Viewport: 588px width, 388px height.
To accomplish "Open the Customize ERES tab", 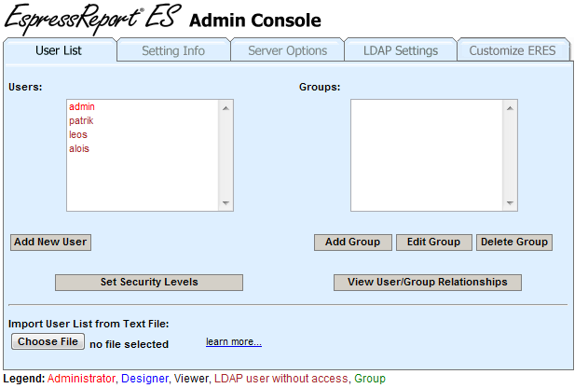I will click(513, 50).
